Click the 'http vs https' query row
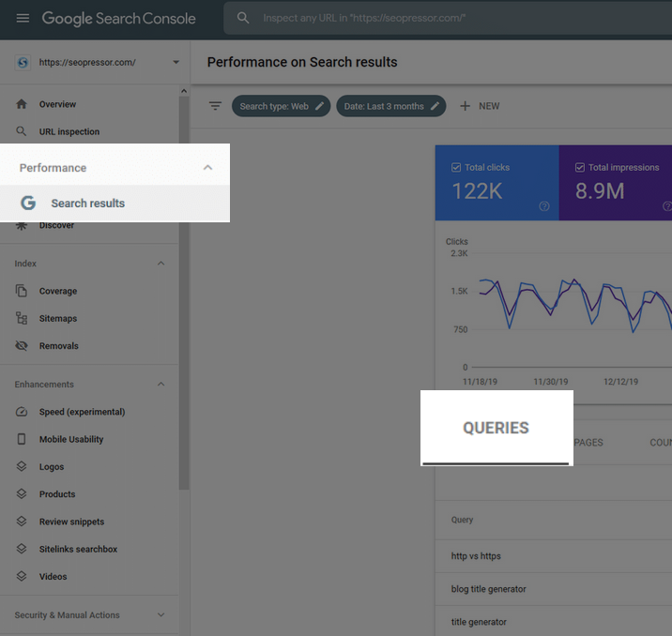Screen dimensions: 672x636 (554, 556)
